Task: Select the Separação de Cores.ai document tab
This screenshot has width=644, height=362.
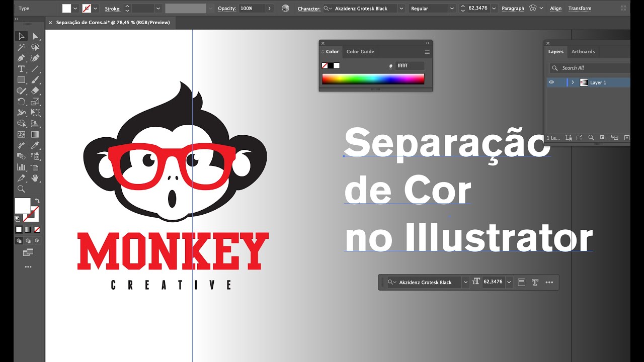Action: click(x=113, y=23)
